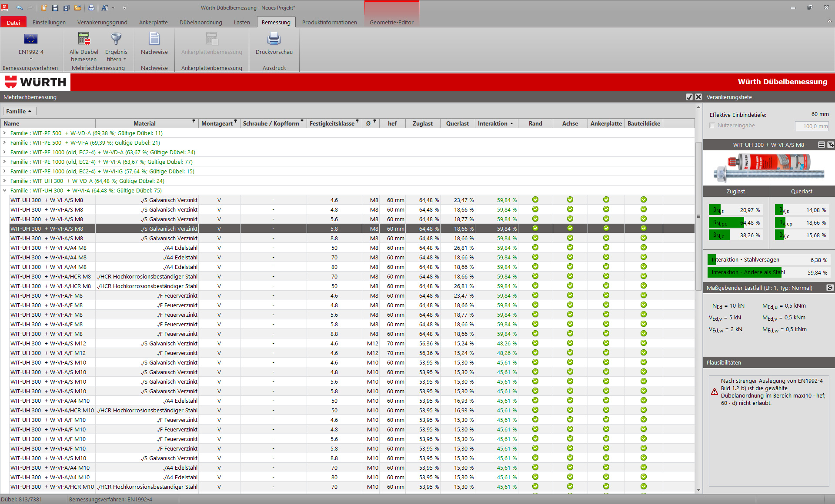Click the Name column header
Viewport: 835px width, 504px height.
pyautogui.click(x=48, y=123)
